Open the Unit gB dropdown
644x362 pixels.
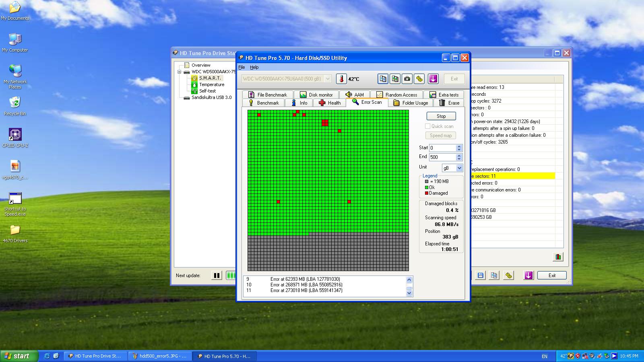click(459, 168)
